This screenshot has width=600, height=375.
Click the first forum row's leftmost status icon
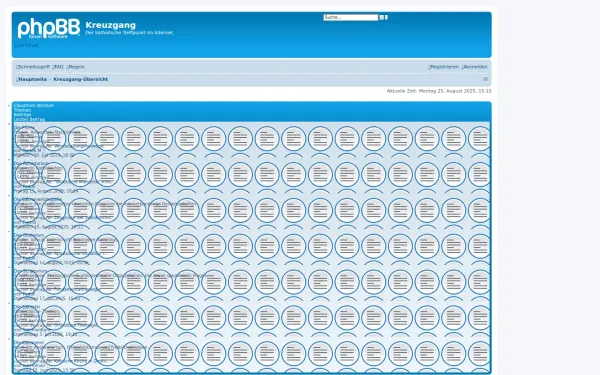(x=27, y=139)
